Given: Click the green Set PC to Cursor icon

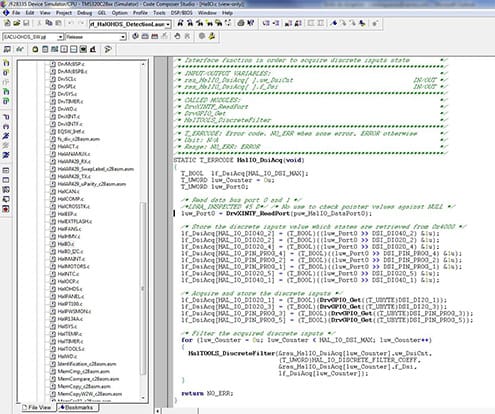Looking at the screenshot, I should (6, 101).
